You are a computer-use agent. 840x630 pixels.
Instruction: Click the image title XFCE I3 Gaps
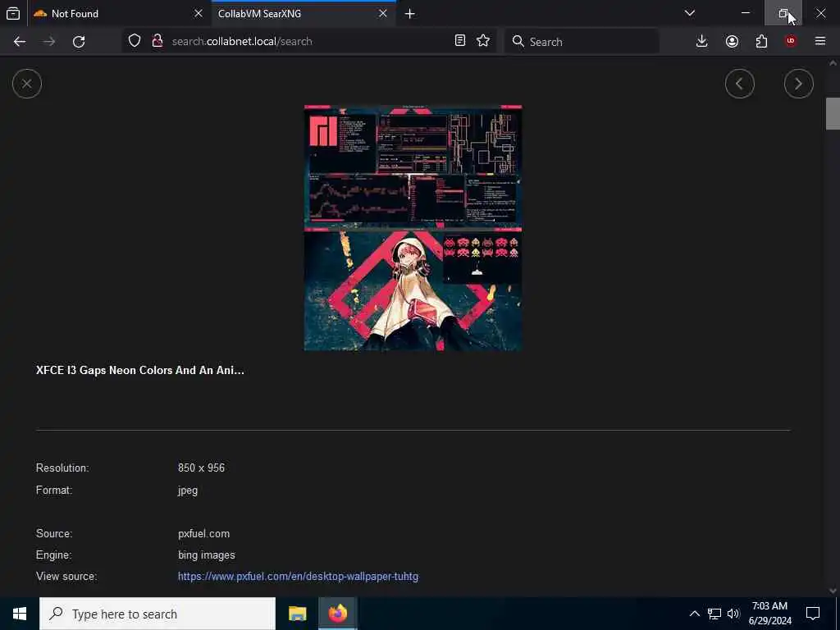pos(139,370)
